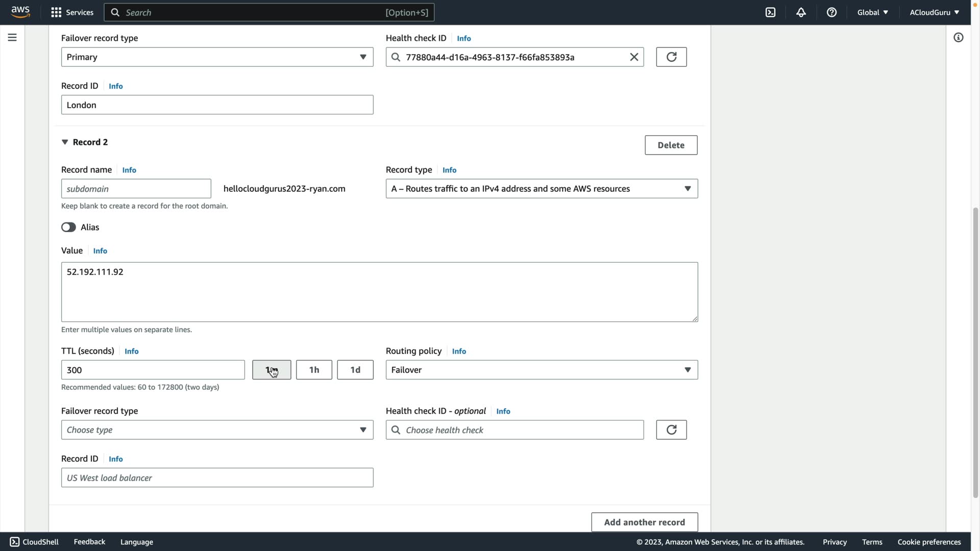Clear the selected health check ID
This screenshot has width=980, height=551.
click(634, 57)
